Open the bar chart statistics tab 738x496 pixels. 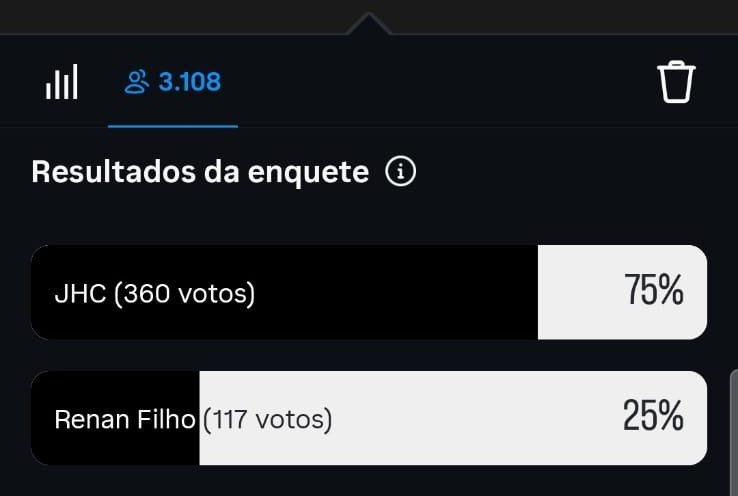pos(61,83)
